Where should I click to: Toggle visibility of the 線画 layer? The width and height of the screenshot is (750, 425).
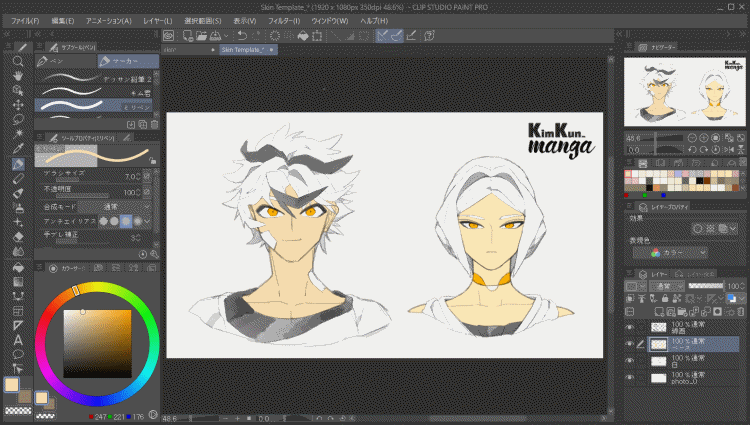pyautogui.click(x=630, y=326)
